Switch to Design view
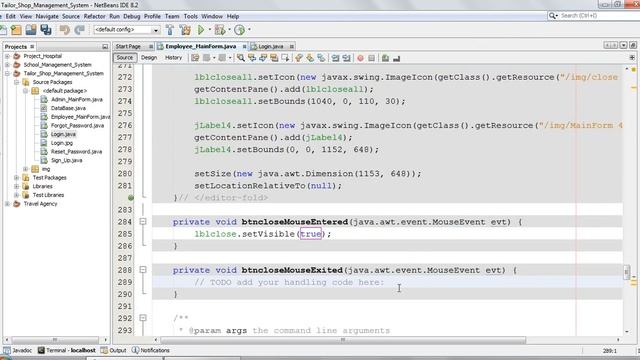 point(149,58)
